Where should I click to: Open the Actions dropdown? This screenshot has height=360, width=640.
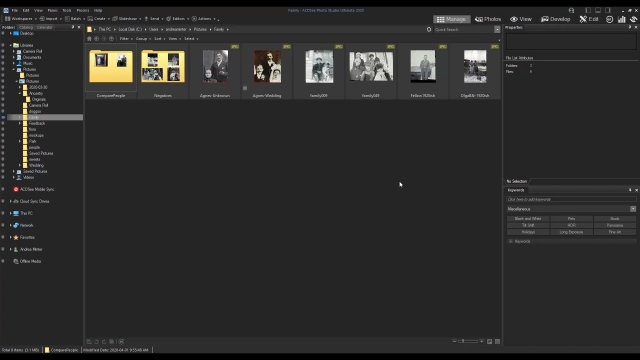[203, 19]
